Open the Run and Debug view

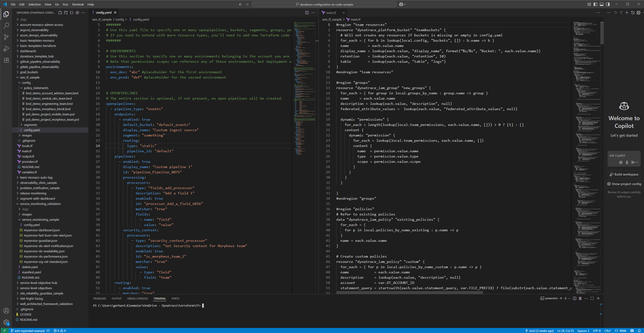6,49
